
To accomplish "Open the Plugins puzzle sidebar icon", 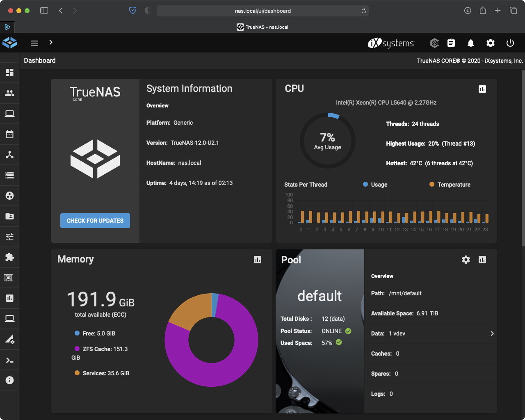I will pos(9,257).
